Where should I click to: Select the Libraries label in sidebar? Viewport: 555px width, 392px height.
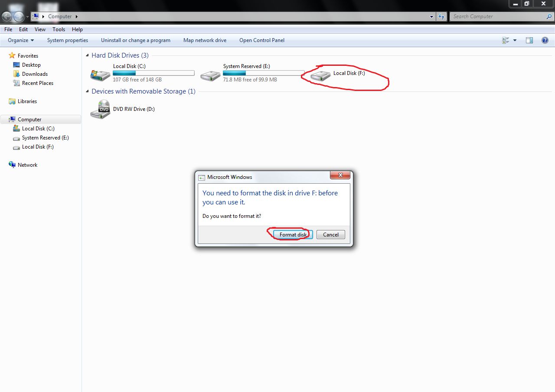tap(27, 101)
